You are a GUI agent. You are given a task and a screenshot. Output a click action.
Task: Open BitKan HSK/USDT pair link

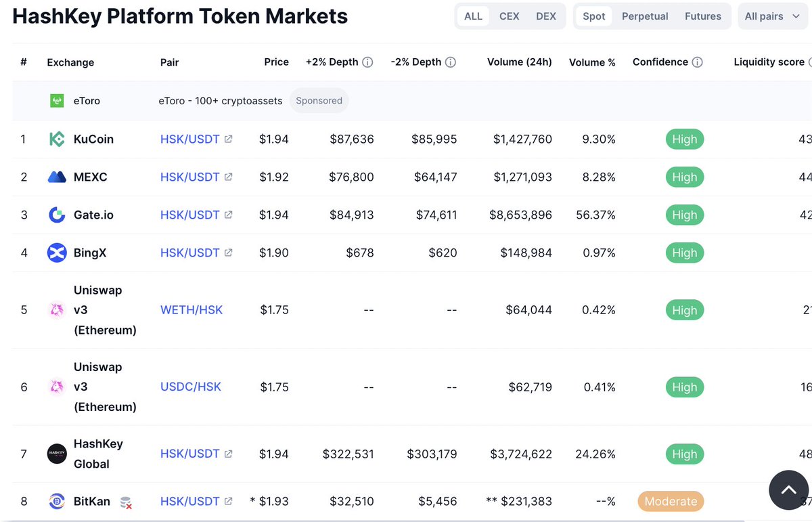(190, 502)
